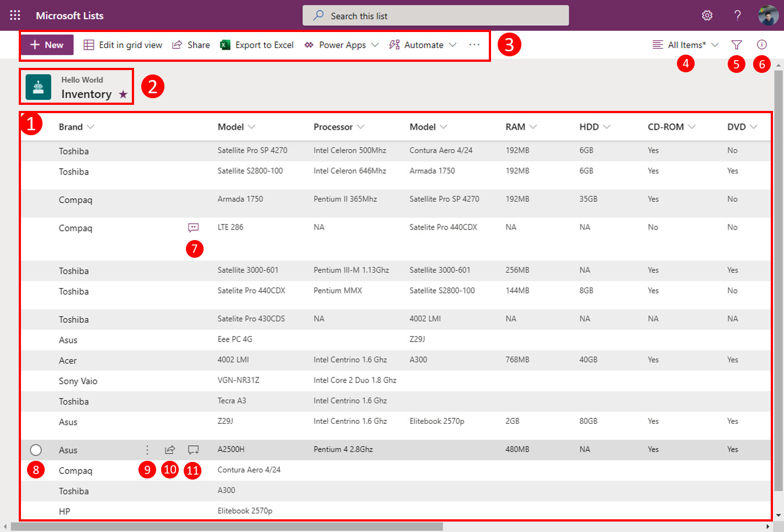Click the 768MB RAM cell
The image size is (784, 532).
(x=518, y=360)
